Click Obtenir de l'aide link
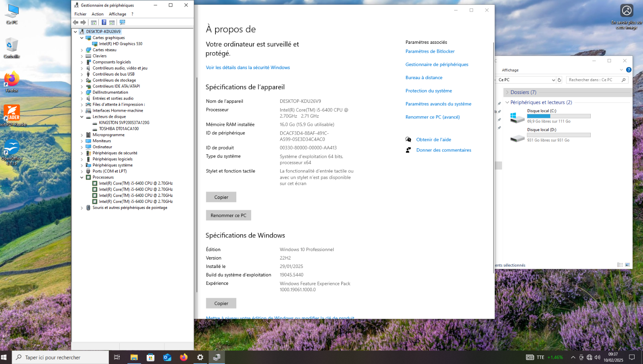The width and height of the screenshot is (643, 364). point(434,140)
